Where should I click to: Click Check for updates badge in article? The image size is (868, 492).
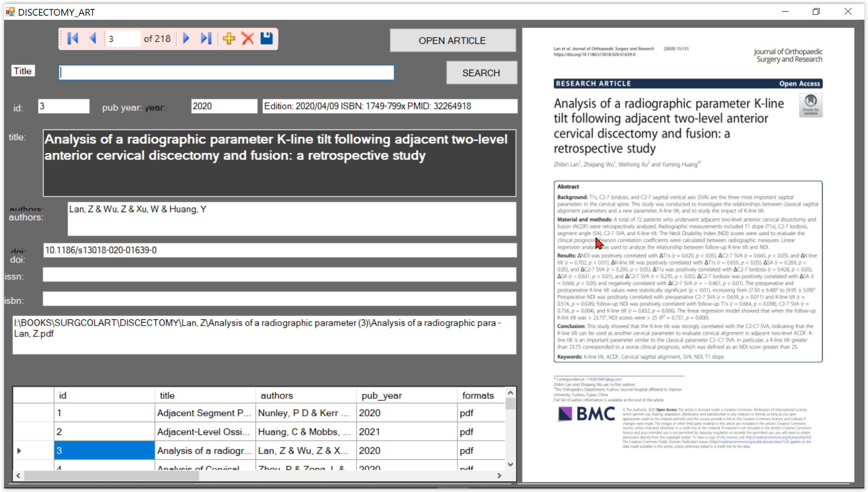click(x=810, y=105)
